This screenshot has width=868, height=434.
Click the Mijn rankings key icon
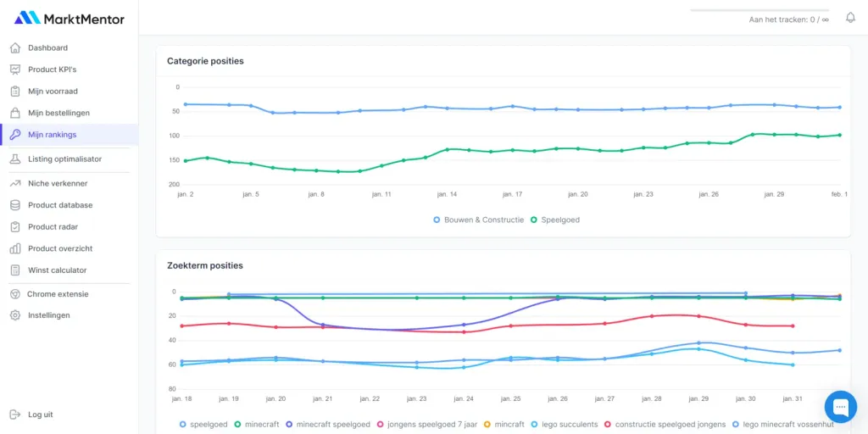pos(15,135)
